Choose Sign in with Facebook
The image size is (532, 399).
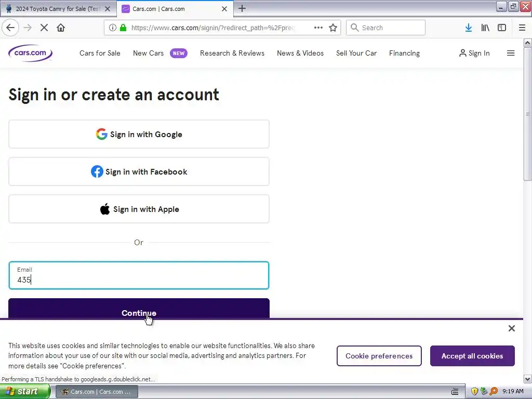139,171
